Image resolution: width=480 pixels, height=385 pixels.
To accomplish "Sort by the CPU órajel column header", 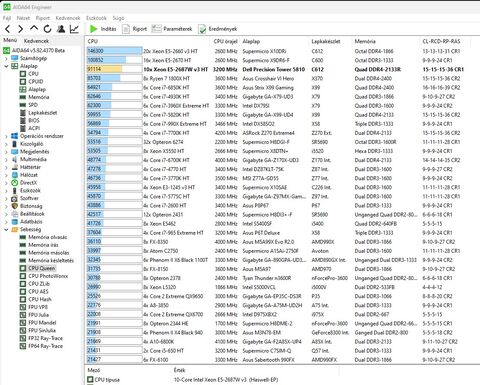I will pos(226,41).
